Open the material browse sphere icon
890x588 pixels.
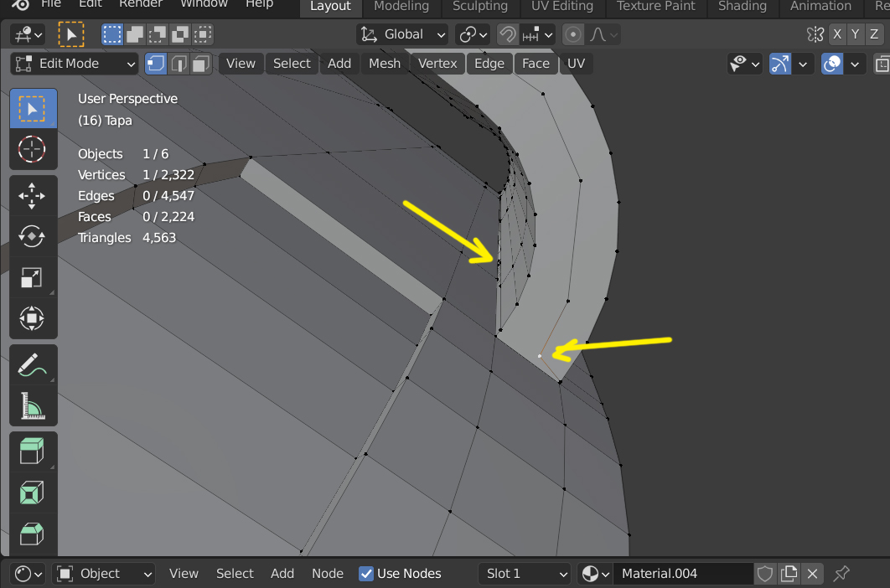[x=595, y=574]
